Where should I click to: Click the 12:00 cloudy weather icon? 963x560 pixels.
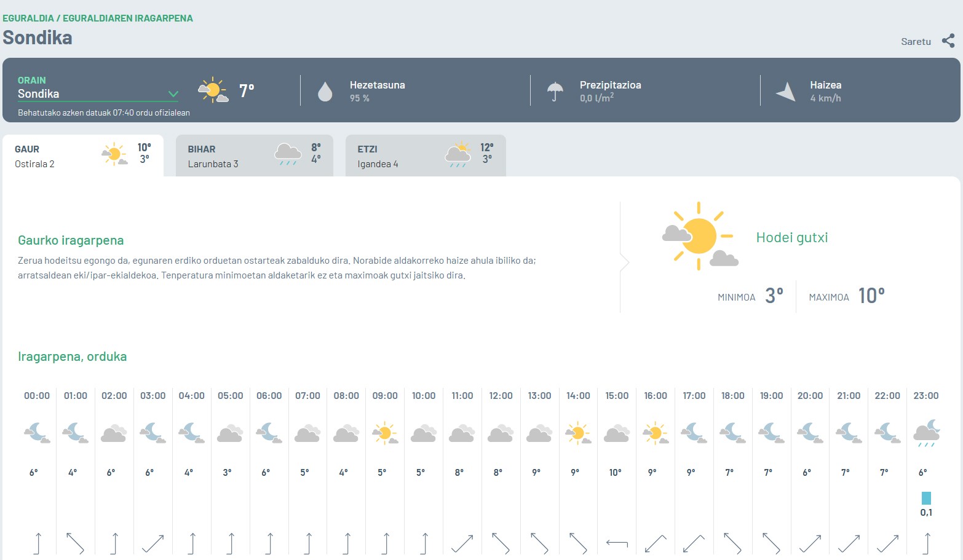(501, 433)
